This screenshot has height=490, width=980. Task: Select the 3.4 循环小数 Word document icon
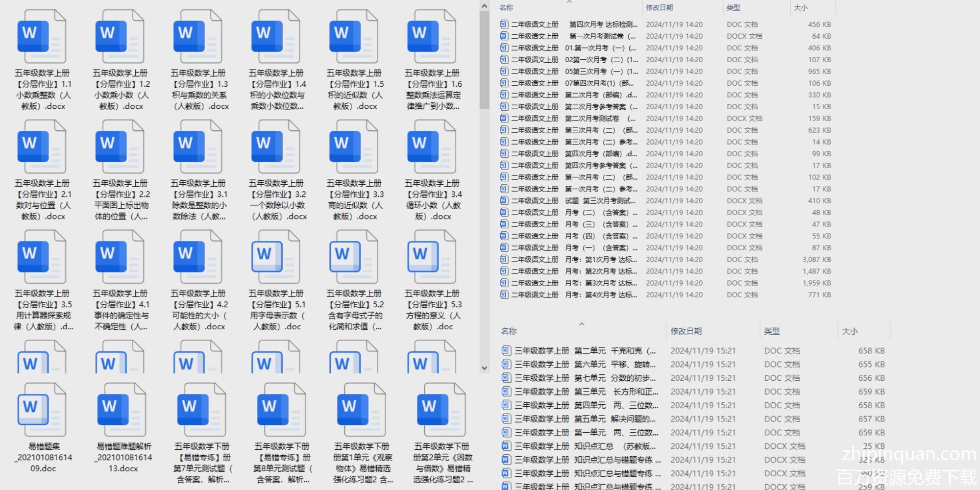[431, 147]
